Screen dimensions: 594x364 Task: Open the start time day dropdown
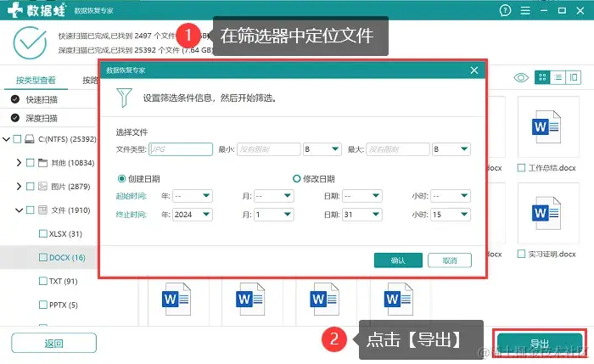[x=362, y=196]
